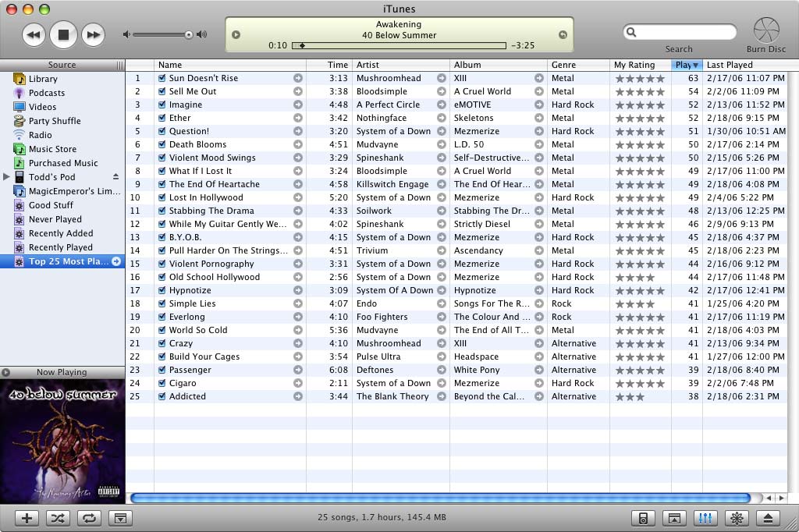Click the volume slider knob
Viewport: 799px width, 532px height.
(189, 34)
